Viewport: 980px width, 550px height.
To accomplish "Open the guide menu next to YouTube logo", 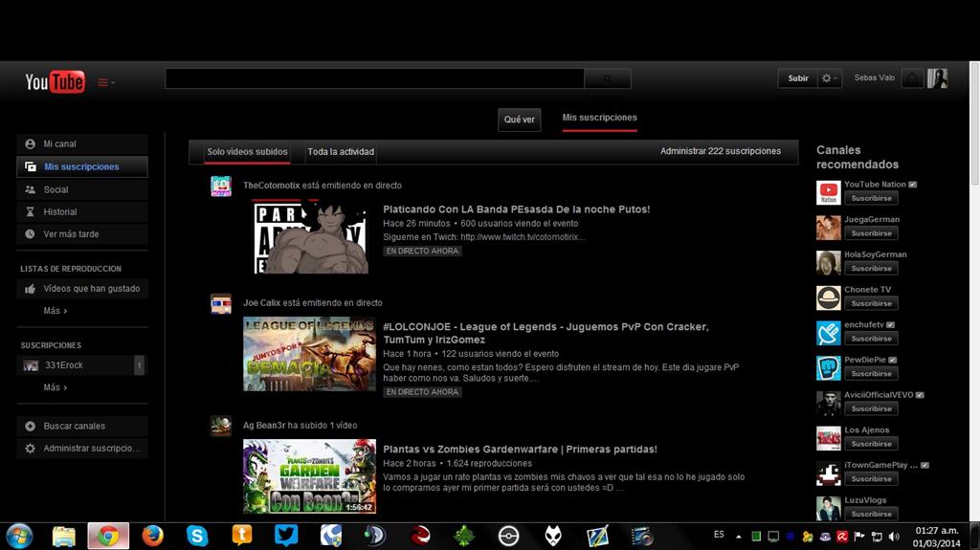I will [105, 82].
